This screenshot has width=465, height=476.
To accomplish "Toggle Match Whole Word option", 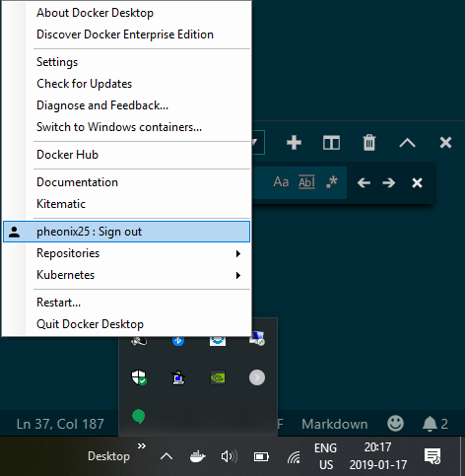I will click(306, 182).
